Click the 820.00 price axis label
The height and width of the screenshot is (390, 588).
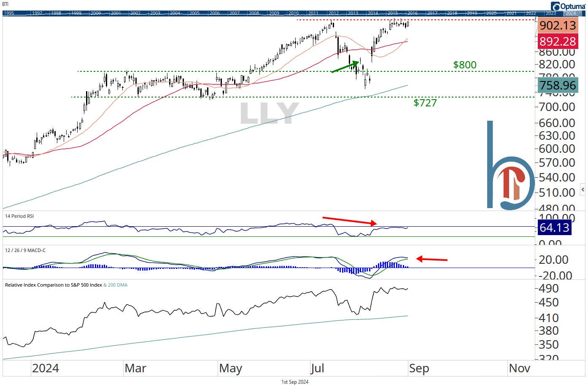coord(557,64)
